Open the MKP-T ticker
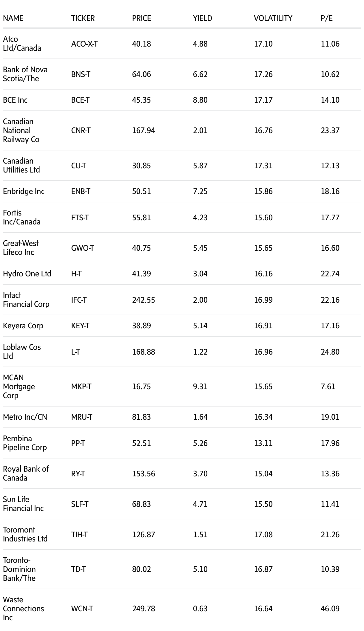Screen dimensions: 364x631 pos(81,387)
